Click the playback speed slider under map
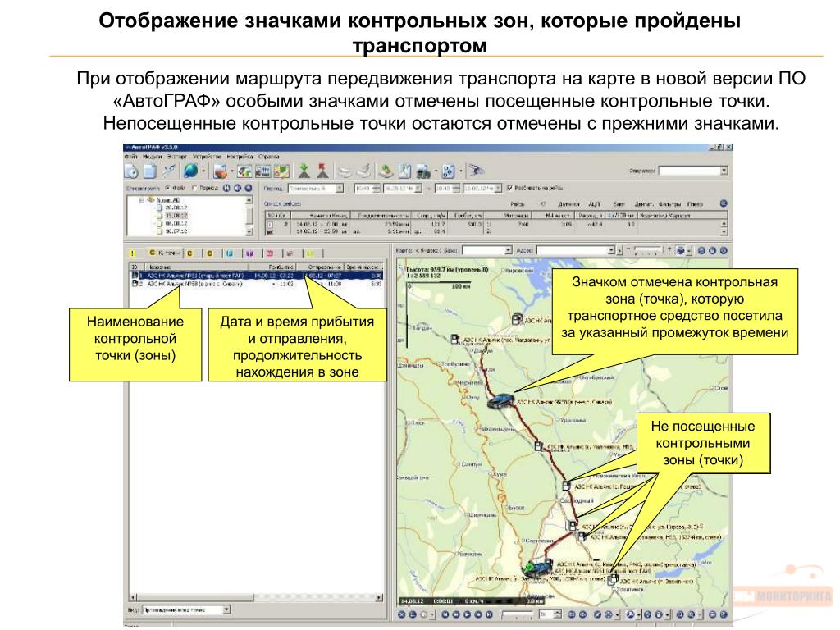This screenshot has height=630, width=840. point(517,614)
